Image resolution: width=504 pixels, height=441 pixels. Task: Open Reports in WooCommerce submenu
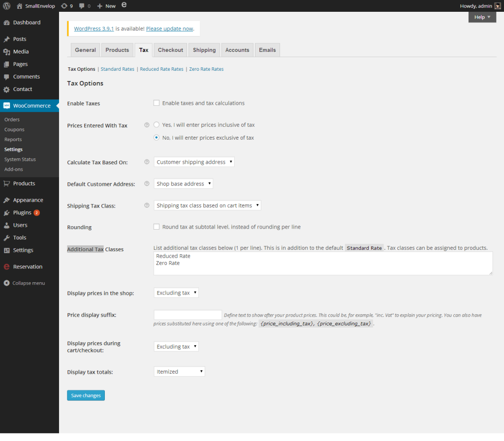click(13, 139)
